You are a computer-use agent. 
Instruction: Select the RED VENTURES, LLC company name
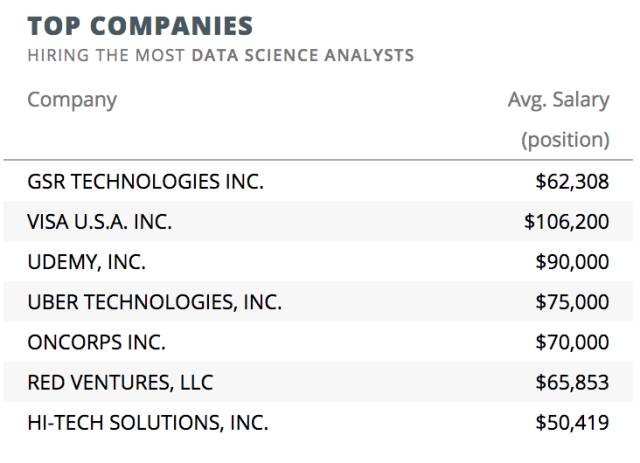(120, 382)
